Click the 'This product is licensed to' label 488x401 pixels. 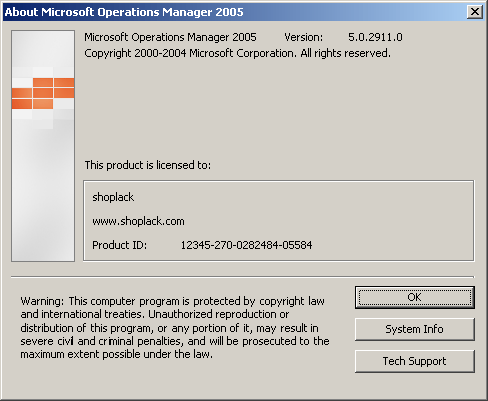(148, 165)
